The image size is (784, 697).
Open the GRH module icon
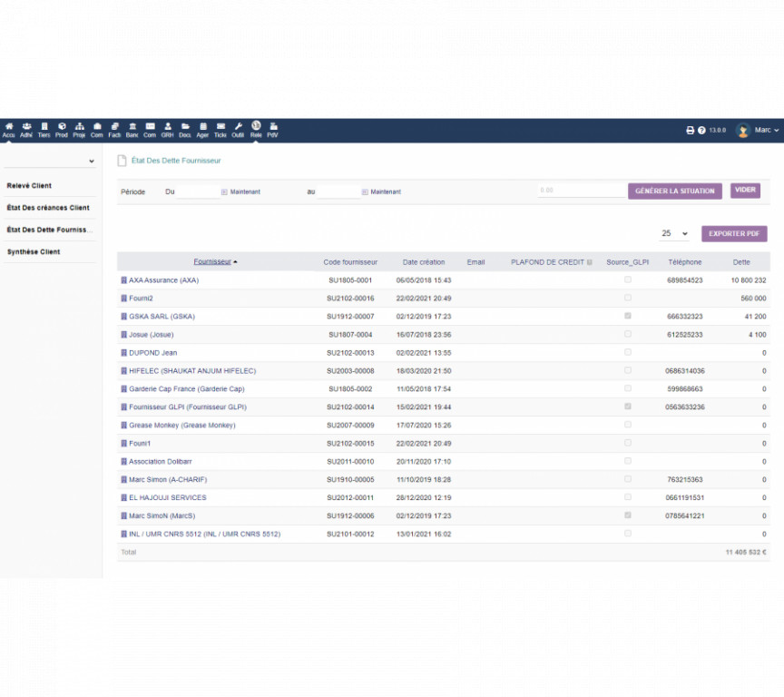tap(168, 130)
